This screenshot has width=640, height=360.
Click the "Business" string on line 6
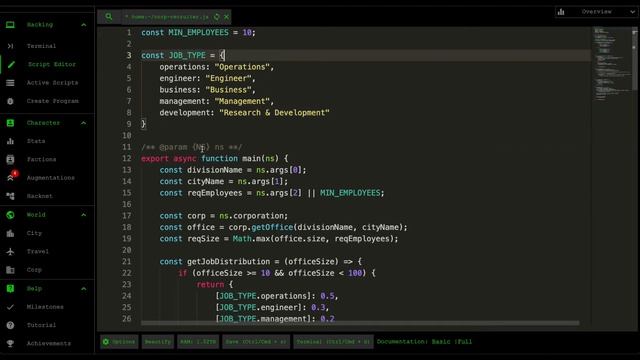[x=228, y=90]
